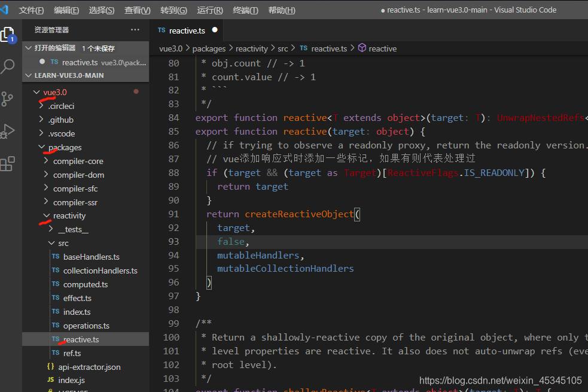Screen dimensions: 588x392
Task: Click mutableHandlers on line 94
Action: (x=258, y=255)
